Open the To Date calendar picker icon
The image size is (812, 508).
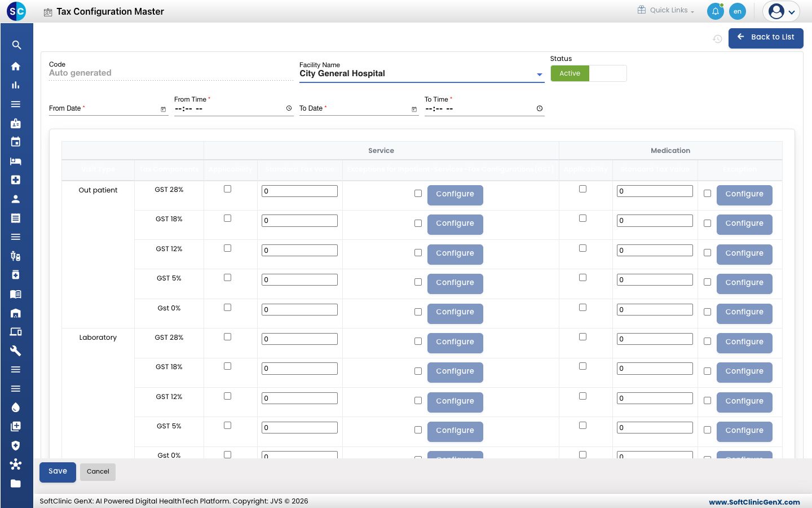point(414,109)
